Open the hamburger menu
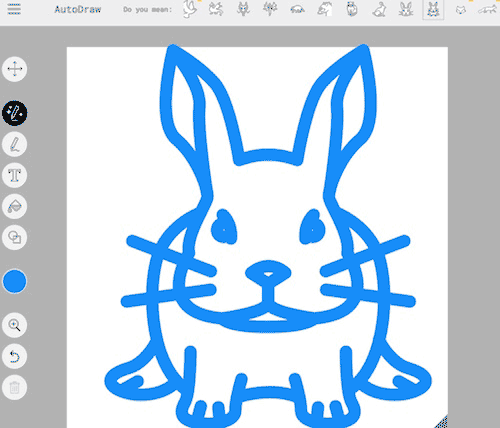 14,9
